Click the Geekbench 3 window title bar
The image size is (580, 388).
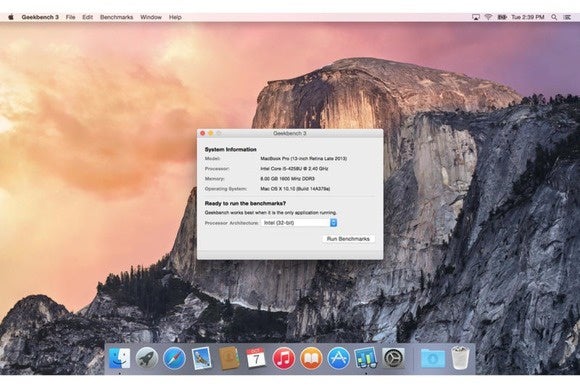coord(290,133)
